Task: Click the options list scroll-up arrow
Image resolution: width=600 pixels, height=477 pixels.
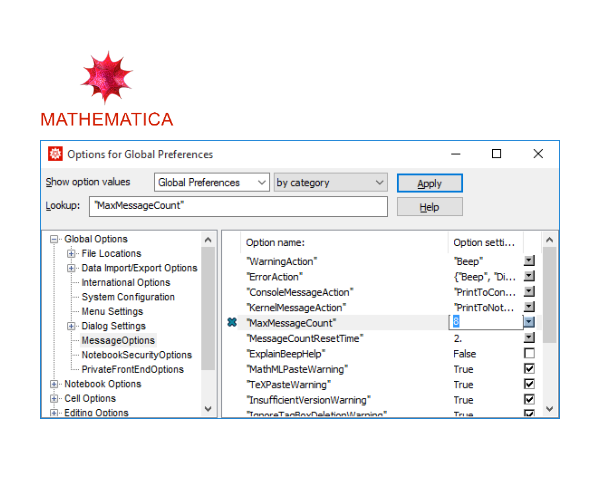Action: pos(549,240)
